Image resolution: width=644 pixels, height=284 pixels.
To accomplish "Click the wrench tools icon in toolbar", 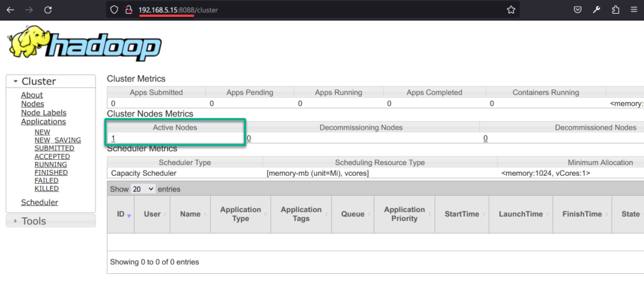I will click(x=596, y=9).
